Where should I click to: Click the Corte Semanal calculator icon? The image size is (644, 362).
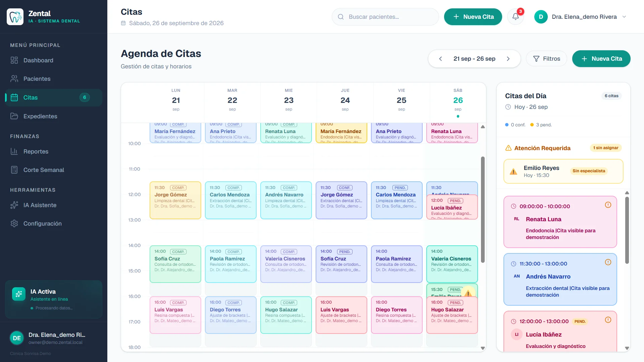(14, 170)
